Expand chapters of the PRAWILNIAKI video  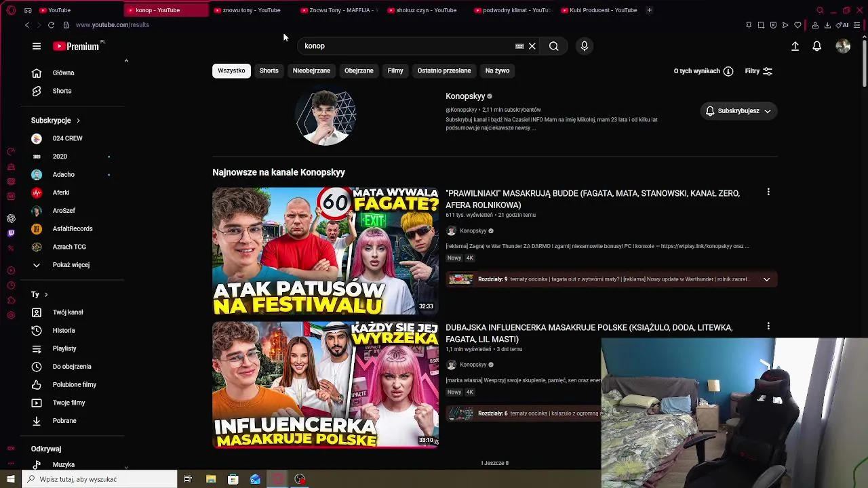766,279
